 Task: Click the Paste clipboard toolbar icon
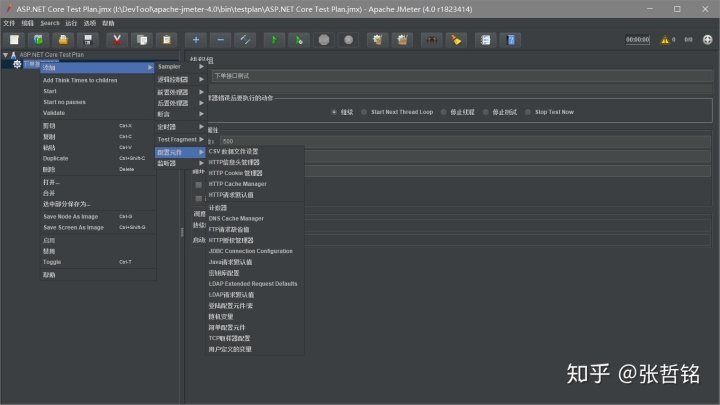click(167, 40)
